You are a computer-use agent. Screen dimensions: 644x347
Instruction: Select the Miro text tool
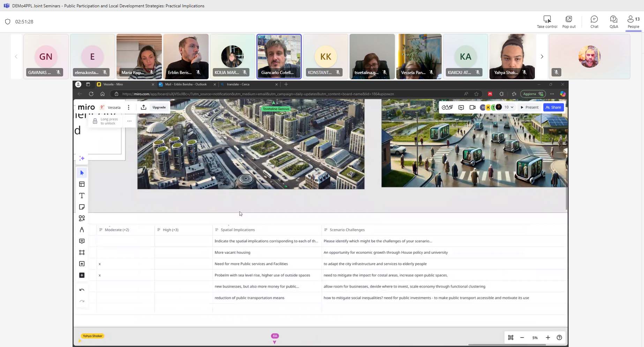pyautogui.click(x=82, y=195)
